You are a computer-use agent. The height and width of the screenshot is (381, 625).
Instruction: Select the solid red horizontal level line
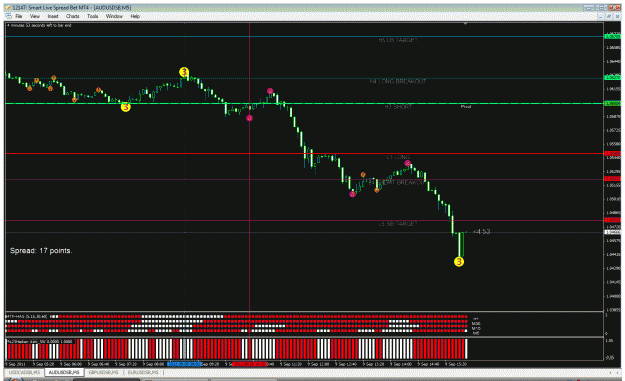tap(305, 153)
